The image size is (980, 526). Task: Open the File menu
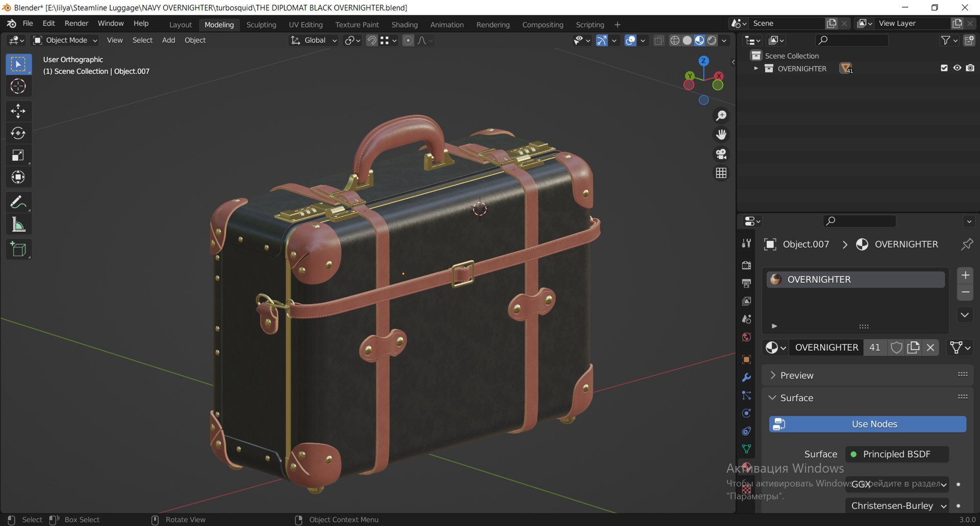(28, 23)
